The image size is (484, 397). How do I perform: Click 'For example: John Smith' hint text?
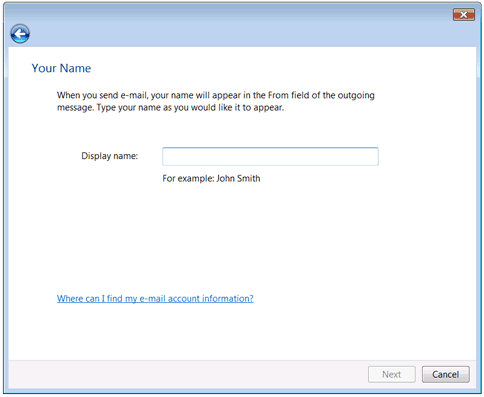211,179
